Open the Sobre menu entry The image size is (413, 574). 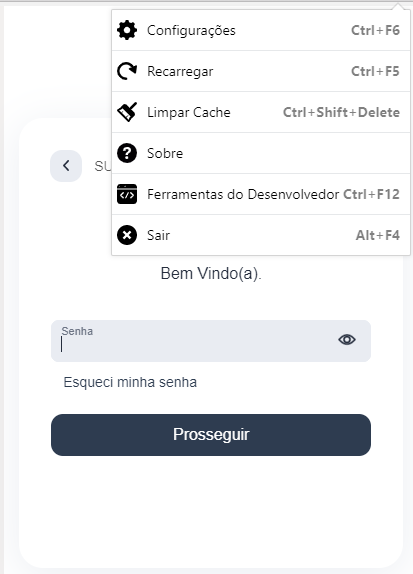pos(261,153)
